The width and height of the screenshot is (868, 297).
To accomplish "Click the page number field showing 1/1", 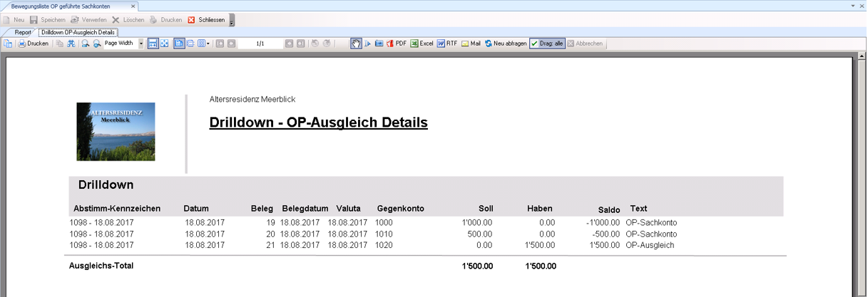I will pos(260,43).
